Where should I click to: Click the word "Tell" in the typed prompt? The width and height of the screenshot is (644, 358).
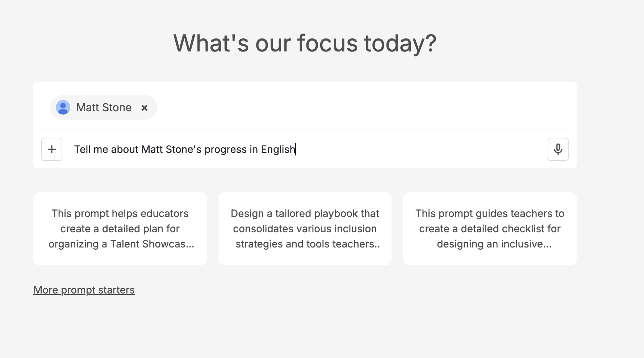point(82,149)
